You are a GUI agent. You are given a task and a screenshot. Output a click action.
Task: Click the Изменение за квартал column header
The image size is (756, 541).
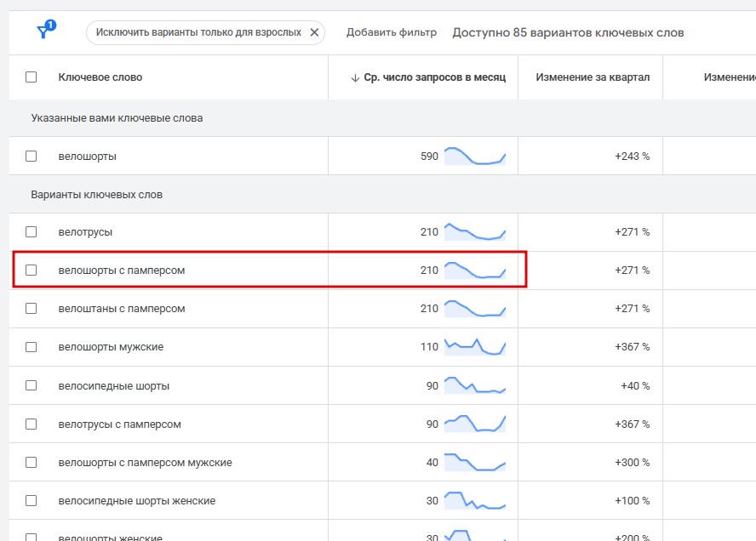pyautogui.click(x=593, y=77)
